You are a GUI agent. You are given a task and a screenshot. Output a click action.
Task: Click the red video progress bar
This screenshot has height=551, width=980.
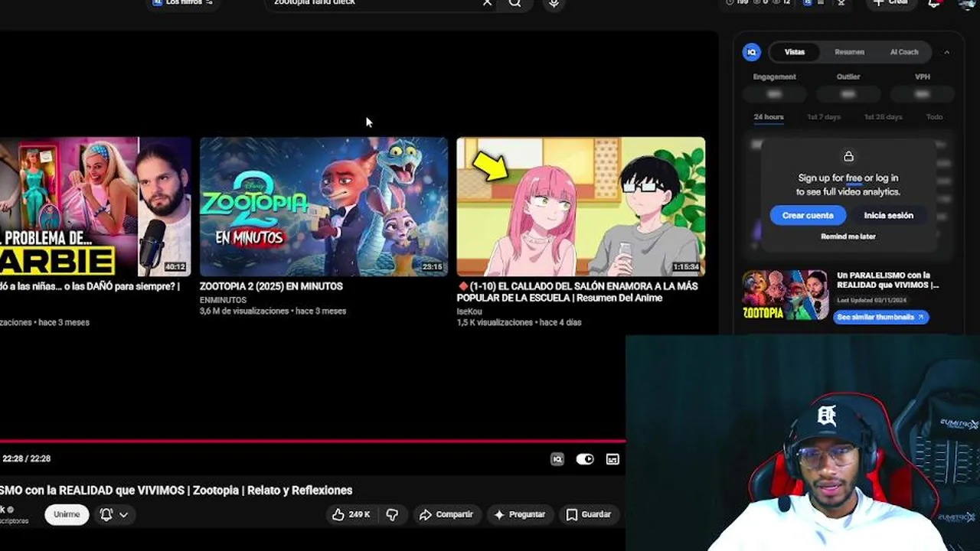(312, 441)
